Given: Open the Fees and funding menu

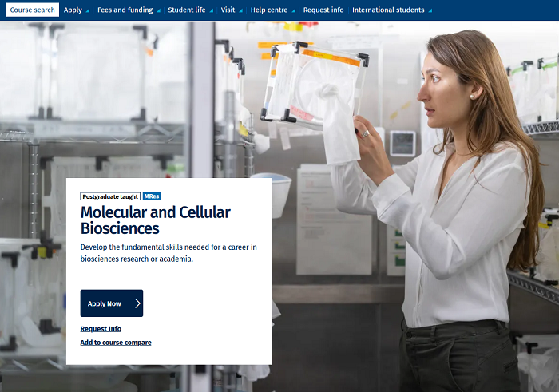Looking at the screenshot, I should pyautogui.click(x=125, y=10).
